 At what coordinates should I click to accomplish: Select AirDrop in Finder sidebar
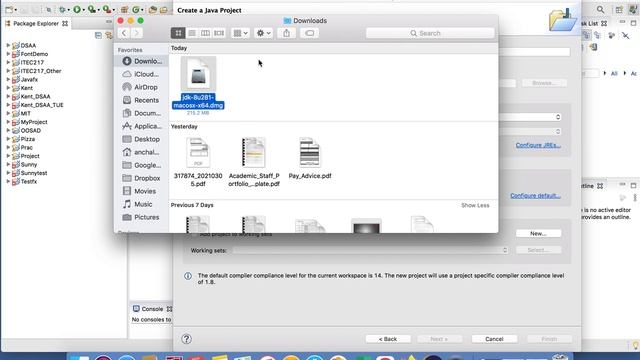(141, 87)
